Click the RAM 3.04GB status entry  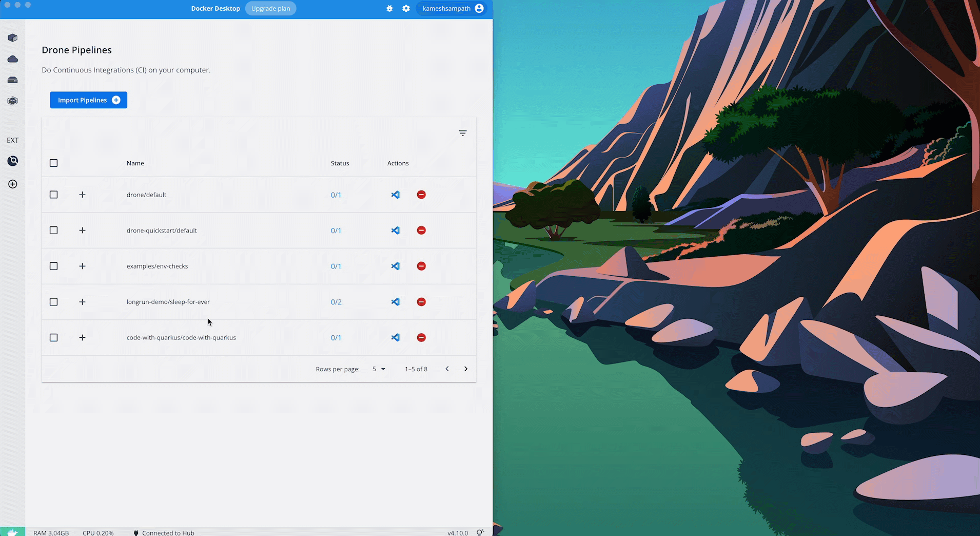point(51,533)
